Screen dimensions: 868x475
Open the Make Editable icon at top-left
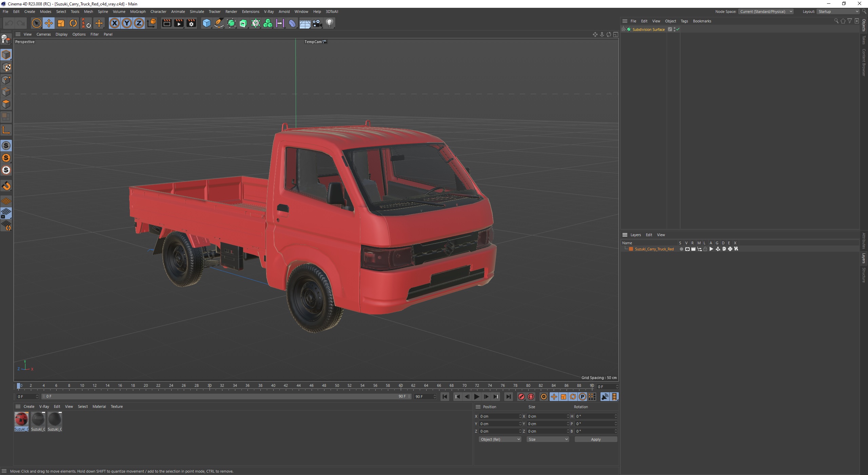pyautogui.click(x=6, y=39)
